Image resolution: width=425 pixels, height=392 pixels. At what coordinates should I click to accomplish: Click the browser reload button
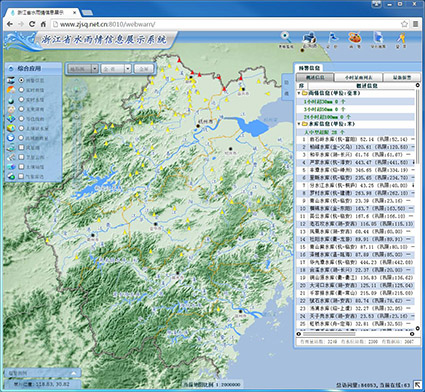coord(32,24)
